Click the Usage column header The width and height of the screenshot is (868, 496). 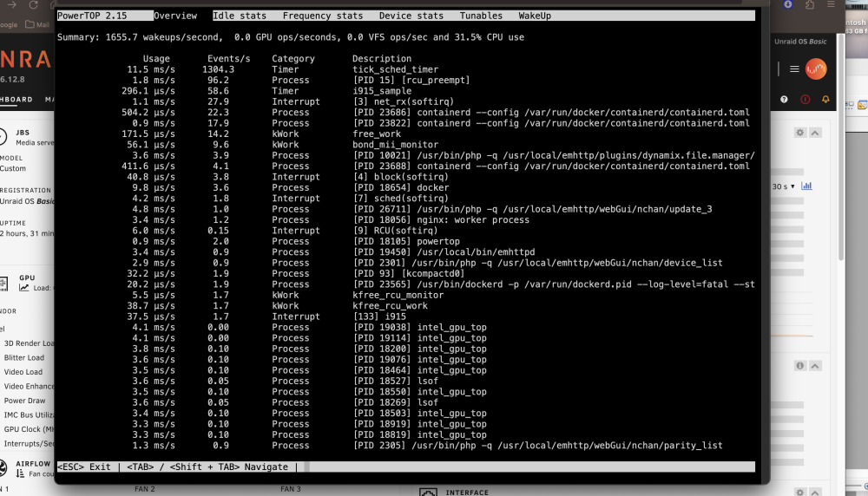(x=156, y=59)
